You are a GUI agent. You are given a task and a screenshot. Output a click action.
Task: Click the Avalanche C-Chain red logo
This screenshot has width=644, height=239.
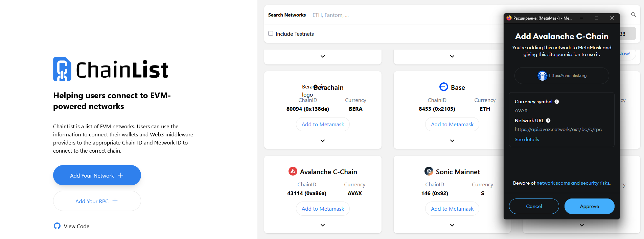coord(293,171)
